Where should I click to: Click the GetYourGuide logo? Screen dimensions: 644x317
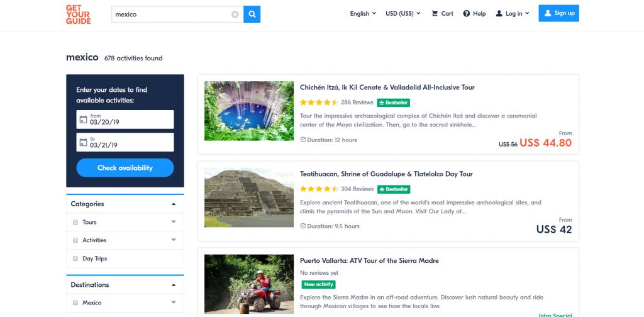point(78,14)
